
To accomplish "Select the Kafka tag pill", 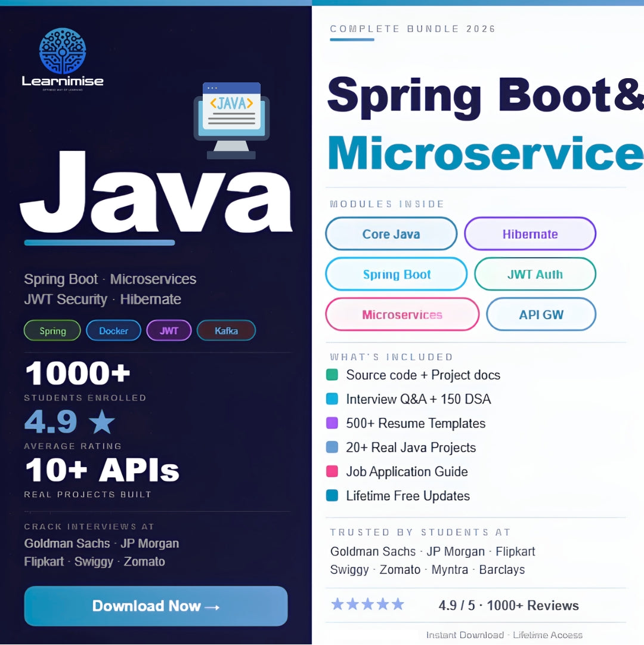I will coord(226,331).
